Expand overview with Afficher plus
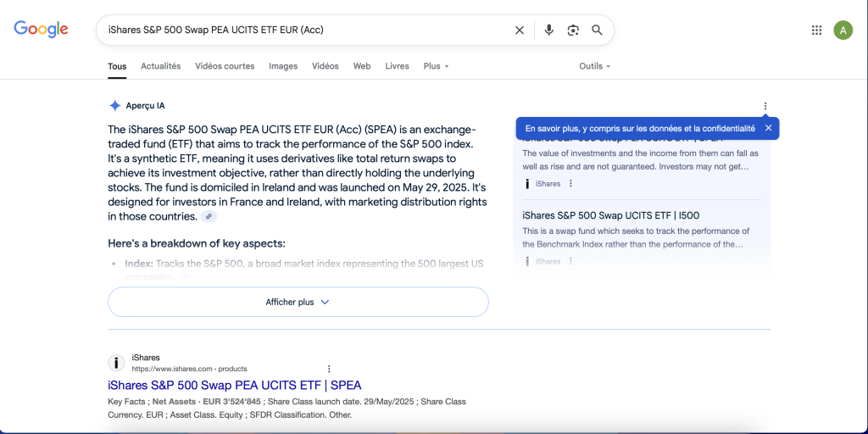Image resolution: width=868 pixels, height=434 pixels. click(x=298, y=303)
